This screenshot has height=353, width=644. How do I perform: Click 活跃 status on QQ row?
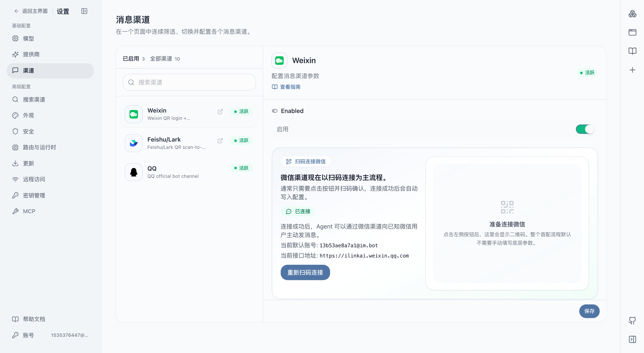coord(241,168)
